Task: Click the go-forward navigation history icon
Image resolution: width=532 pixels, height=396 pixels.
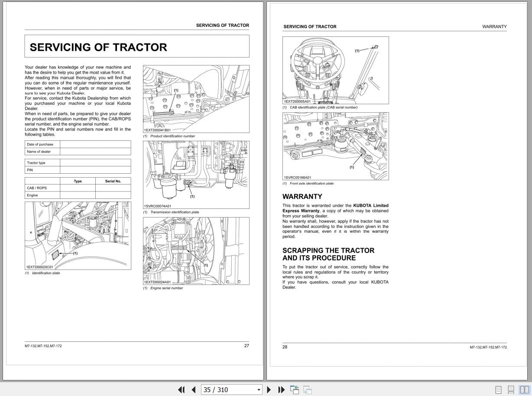Action: [x=307, y=390]
